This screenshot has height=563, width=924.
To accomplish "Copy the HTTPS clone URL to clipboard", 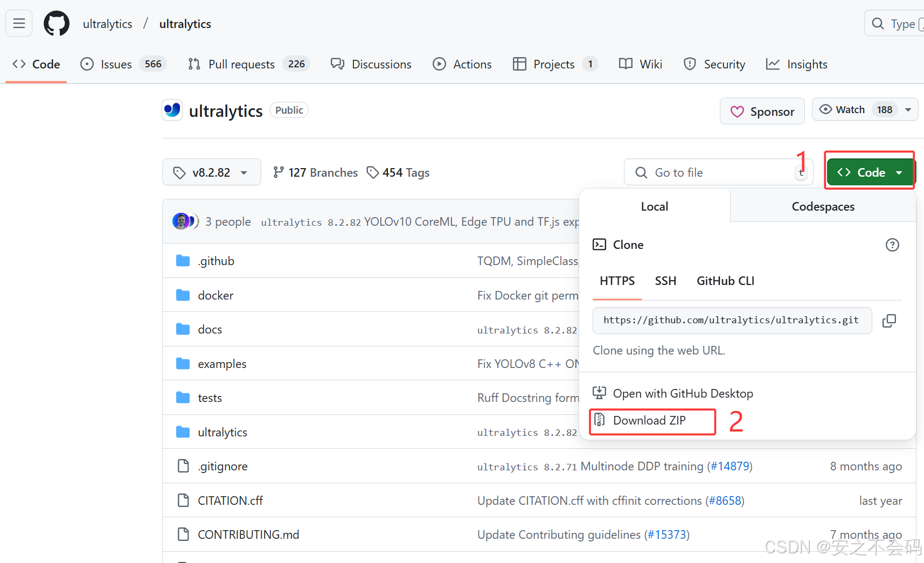I will point(889,321).
